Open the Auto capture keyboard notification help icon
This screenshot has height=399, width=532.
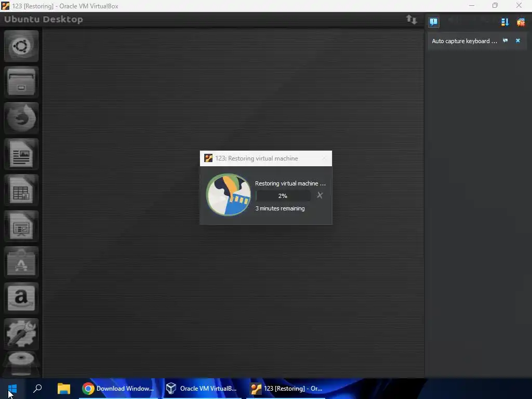505,41
